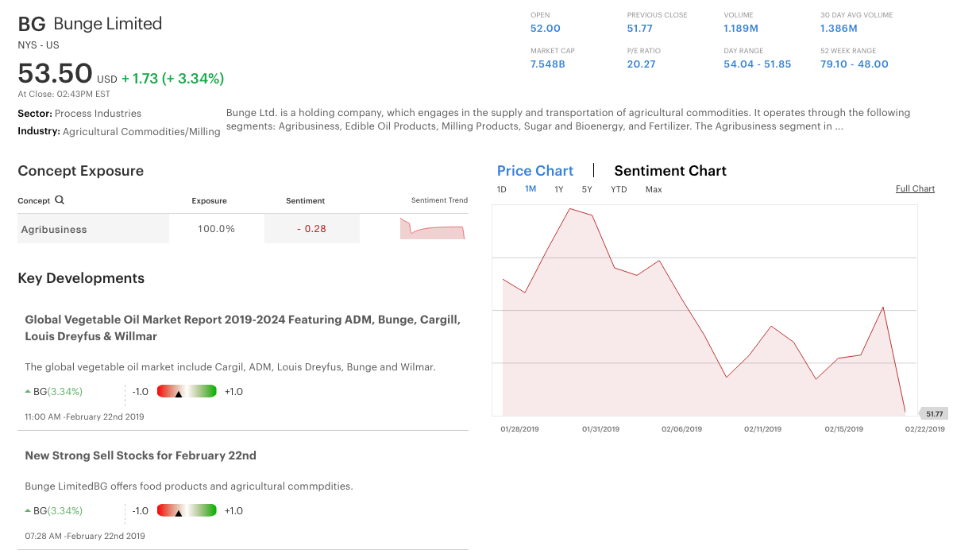Click the 01/28/2019 chart axis date

[x=519, y=429]
